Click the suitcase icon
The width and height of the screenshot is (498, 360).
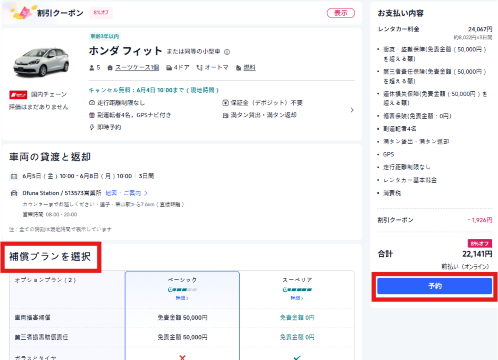110,68
